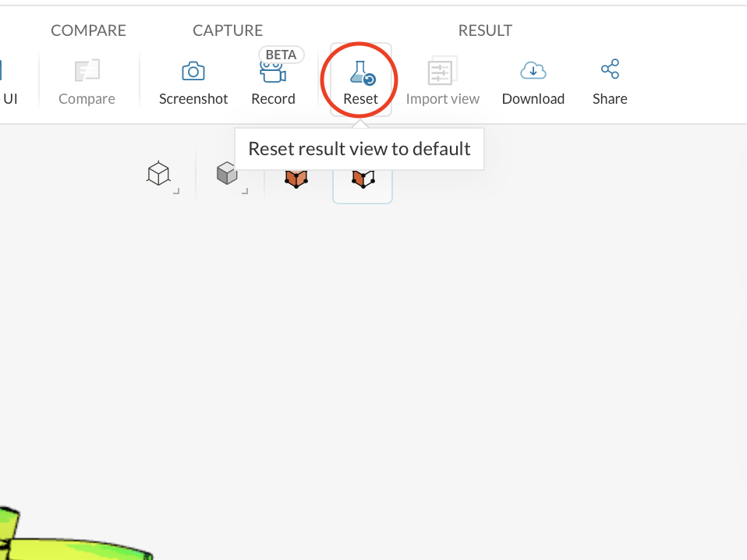This screenshot has height=560, width=747.
Task: Expand the solid cube corner dropdown arrow
Action: tap(245, 191)
